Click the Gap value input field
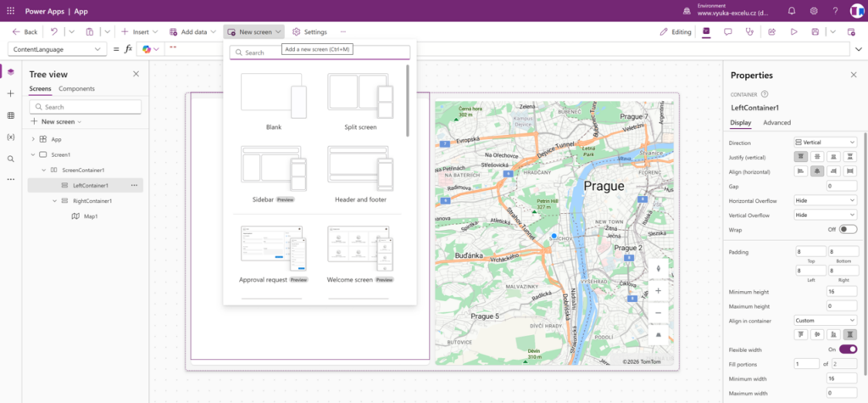Image resolution: width=868 pixels, height=403 pixels. pos(841,186)
